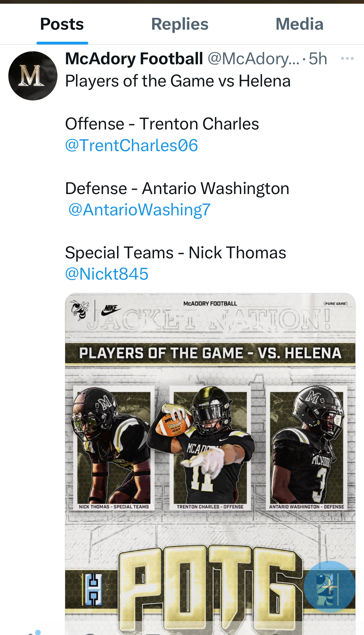
Task: Open the three-dot more options menu
Action: point(347,58)
